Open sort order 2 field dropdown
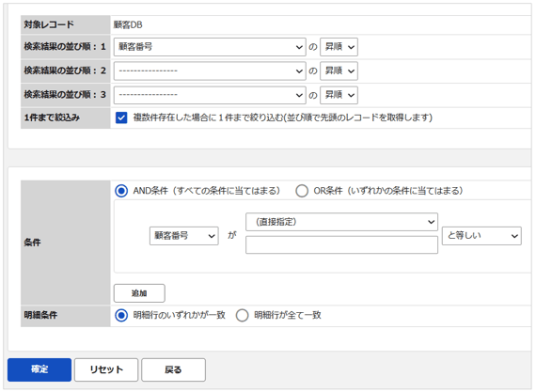This screenshot has width=536, height=392. (210, 71)
